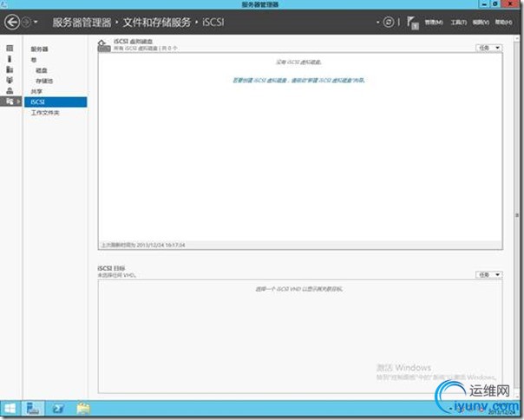
Task: Select 共享 in the navigation list
Action: (36, 91)
